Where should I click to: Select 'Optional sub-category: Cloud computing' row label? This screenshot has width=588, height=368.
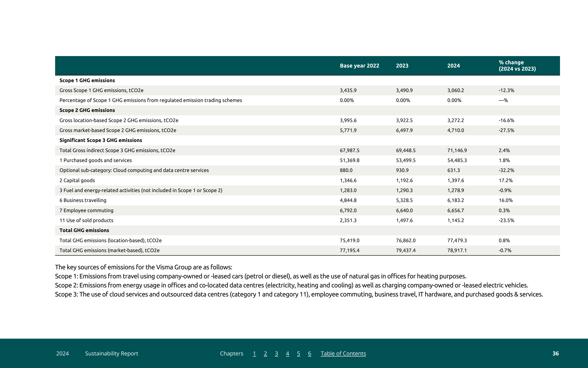point(134,170)
